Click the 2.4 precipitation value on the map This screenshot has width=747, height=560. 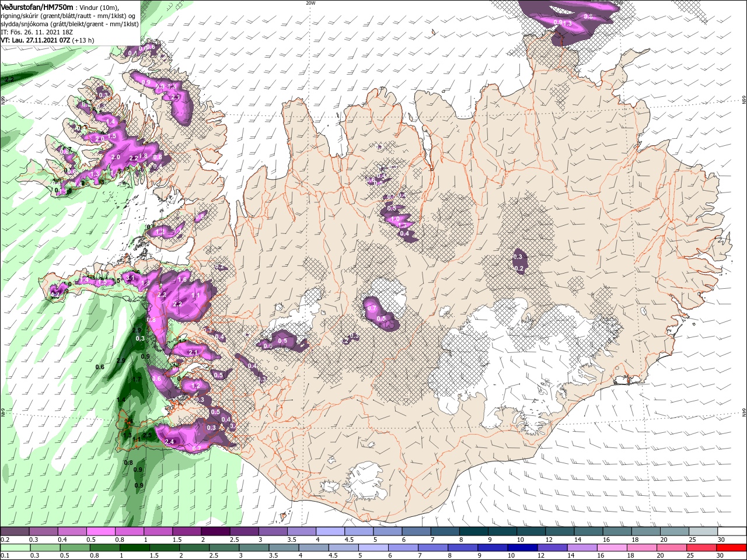pyautogui.click(x=170, y=442)
